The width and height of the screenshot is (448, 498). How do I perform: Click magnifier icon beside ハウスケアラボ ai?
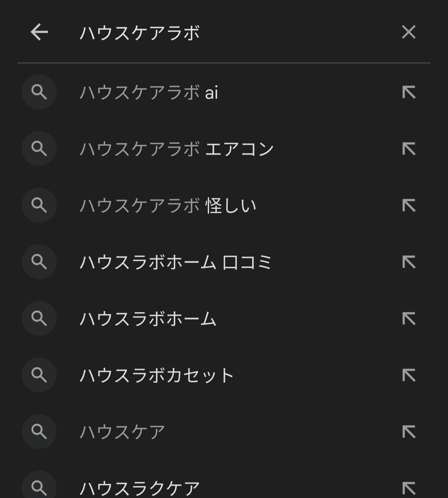[x=39, y=92]
